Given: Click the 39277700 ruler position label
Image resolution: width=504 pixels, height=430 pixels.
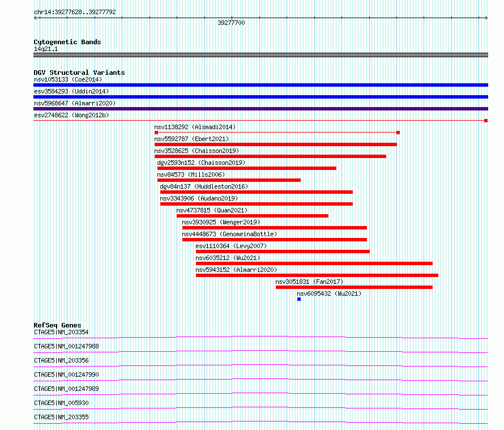Looking at the screenshot, I should 231,23.
